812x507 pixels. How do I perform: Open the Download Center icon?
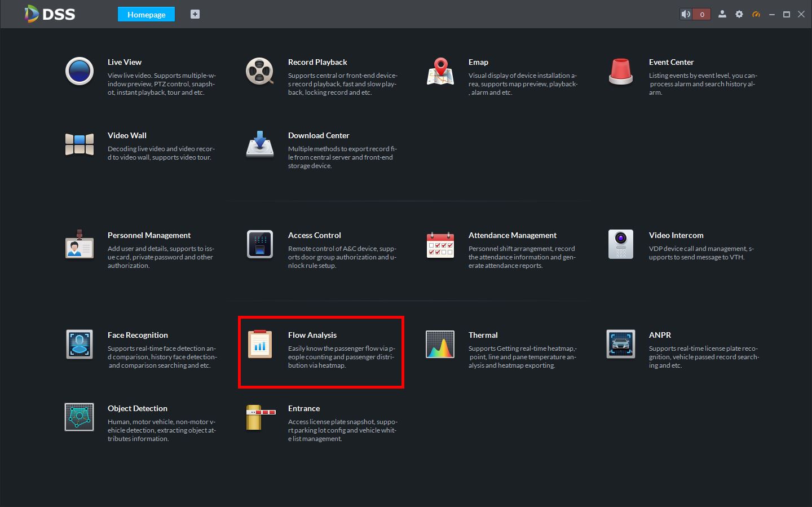260,144
